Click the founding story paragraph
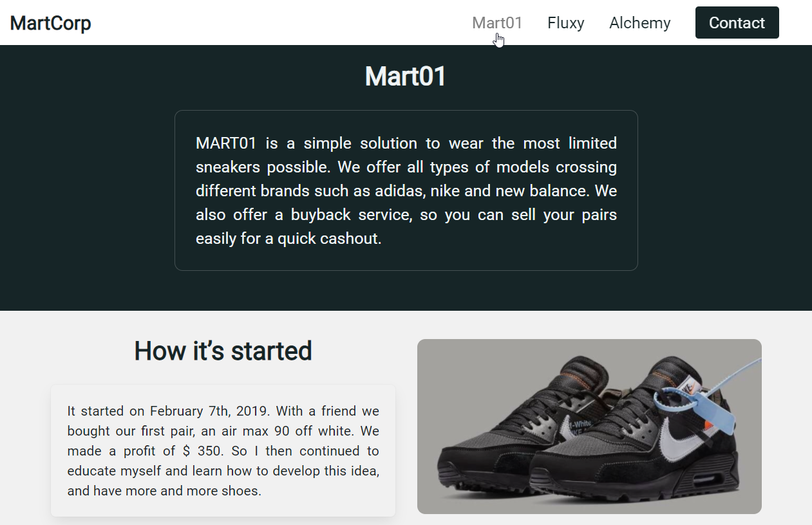Image resolution: width=812 pixels, height=525 pixels. tap(223, 450)
